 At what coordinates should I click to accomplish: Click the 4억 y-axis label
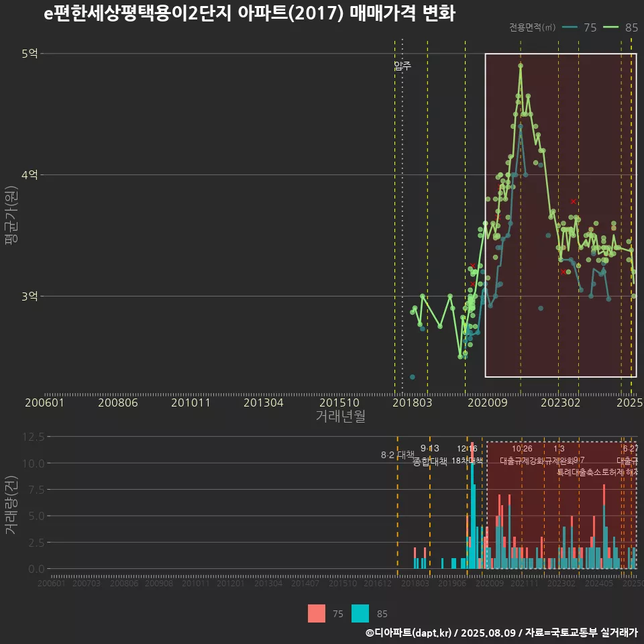pos(30,175)
